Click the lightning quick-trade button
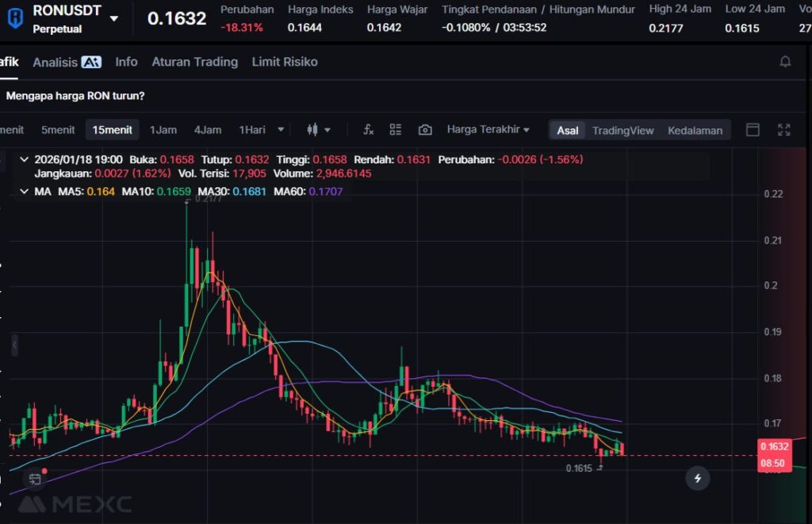This screenshot has height=524, width=812. pos(698,478)
